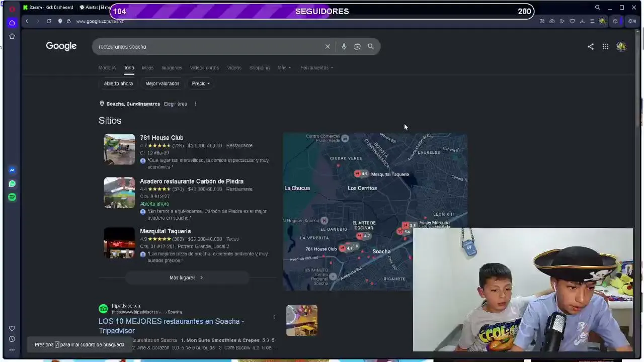Viewport: 644px width, 362px height.
Task: Click the 781 House Club map label
Action: tap(321, 249)
